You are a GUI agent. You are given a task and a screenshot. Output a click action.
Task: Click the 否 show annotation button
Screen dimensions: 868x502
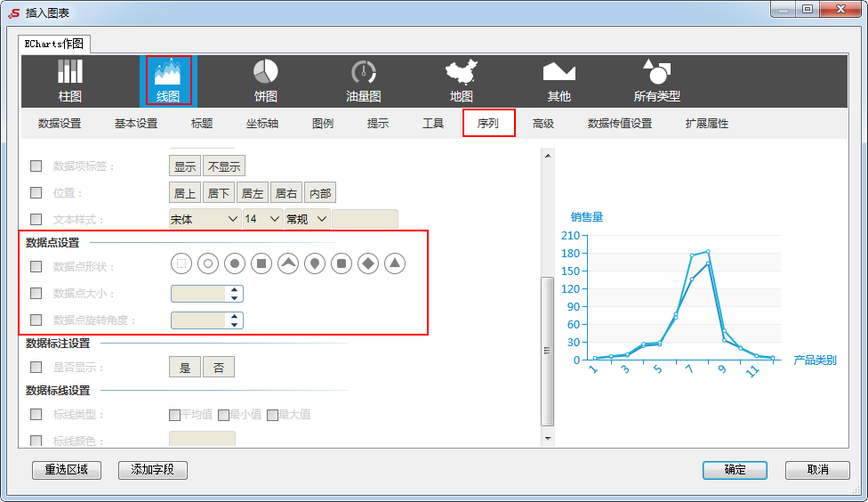point(219,367)
